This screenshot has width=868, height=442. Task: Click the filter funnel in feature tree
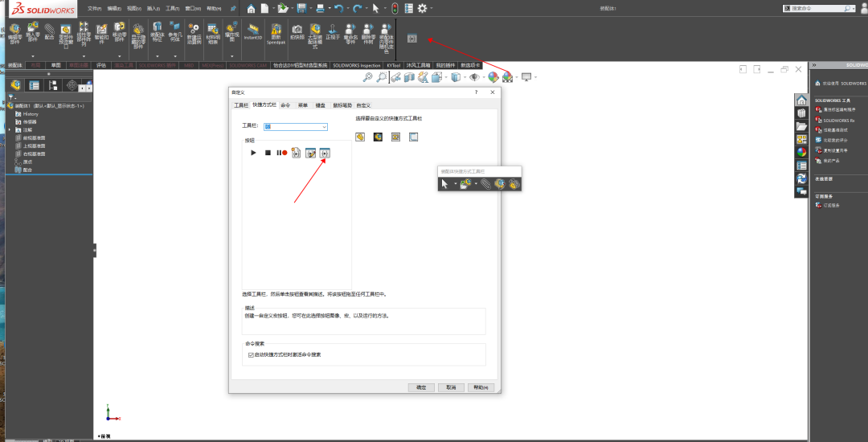click(x=10, y=97)
